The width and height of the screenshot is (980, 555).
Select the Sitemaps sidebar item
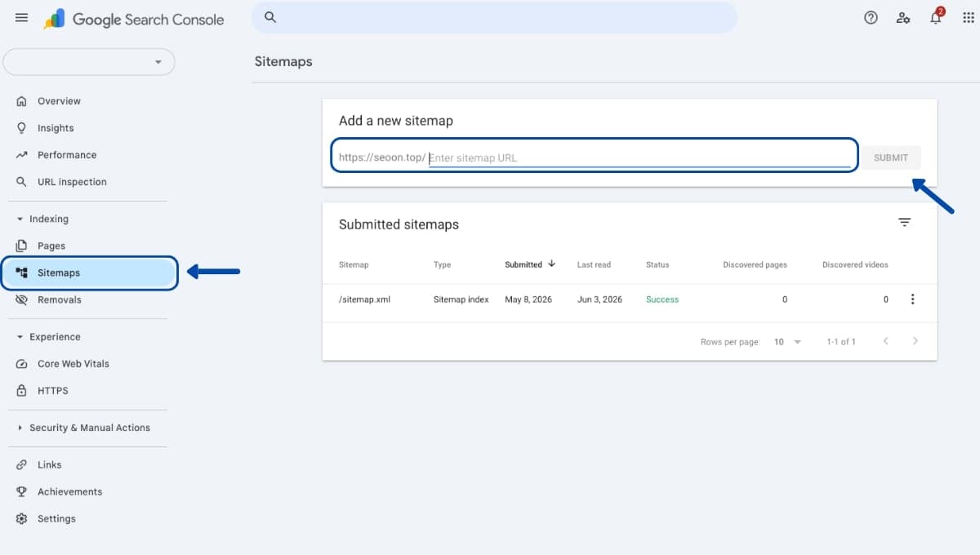tap(89, 273)
